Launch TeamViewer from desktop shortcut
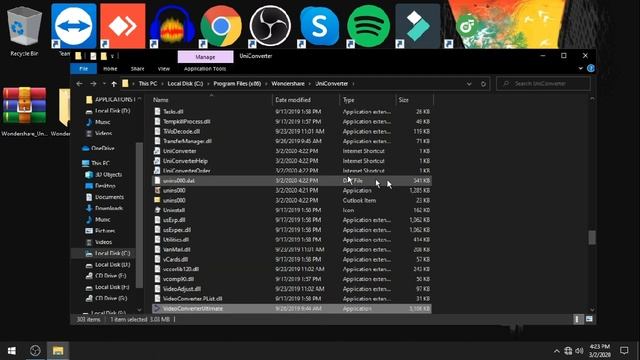The height and width of the screenshot is (360, 640). (x=74, y=26)
